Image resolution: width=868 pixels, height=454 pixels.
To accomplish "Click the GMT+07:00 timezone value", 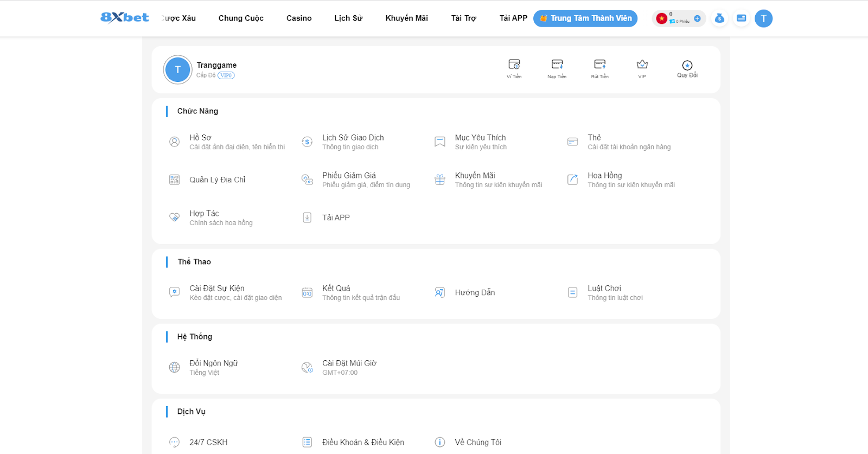I will pyautogui.click(x=340, y=373).
